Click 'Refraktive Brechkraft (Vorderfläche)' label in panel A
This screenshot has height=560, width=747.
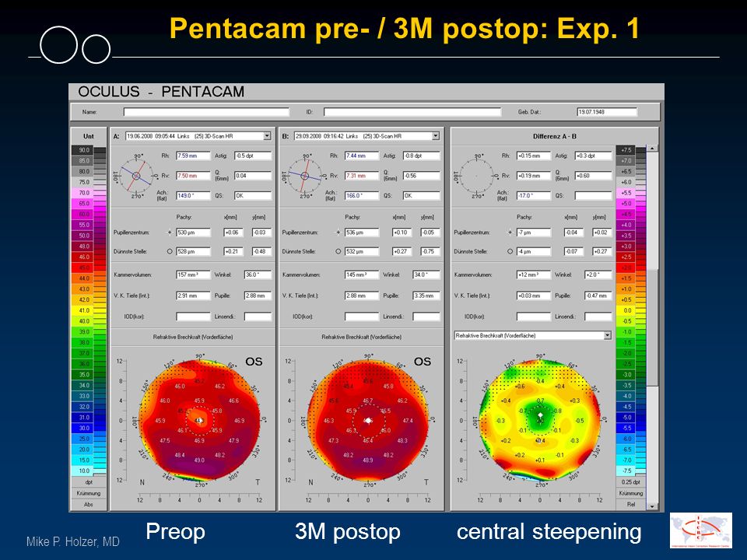click(x=193, y=337)
